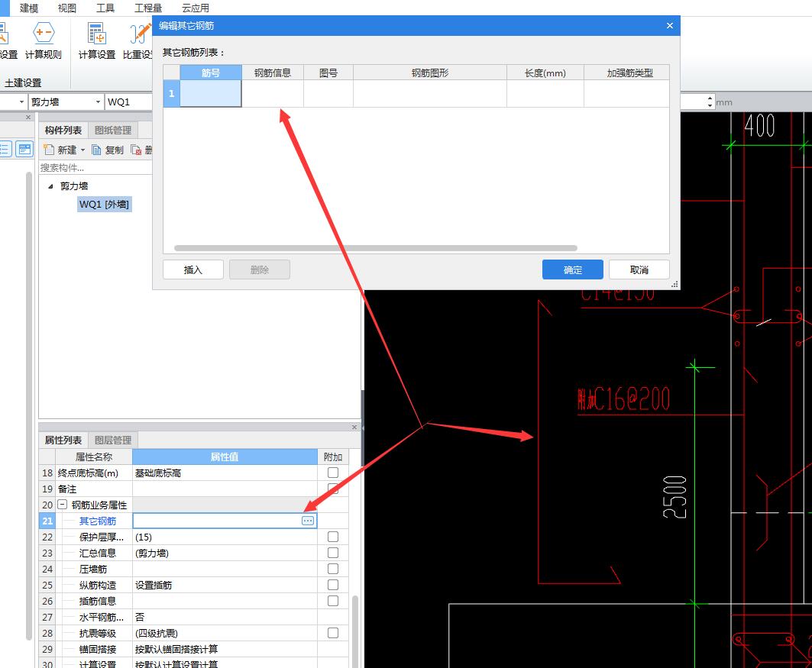This screenshot has height=668, width=812.
Task: Switch to the 构件列表 tab
Action: click(63, 131)
